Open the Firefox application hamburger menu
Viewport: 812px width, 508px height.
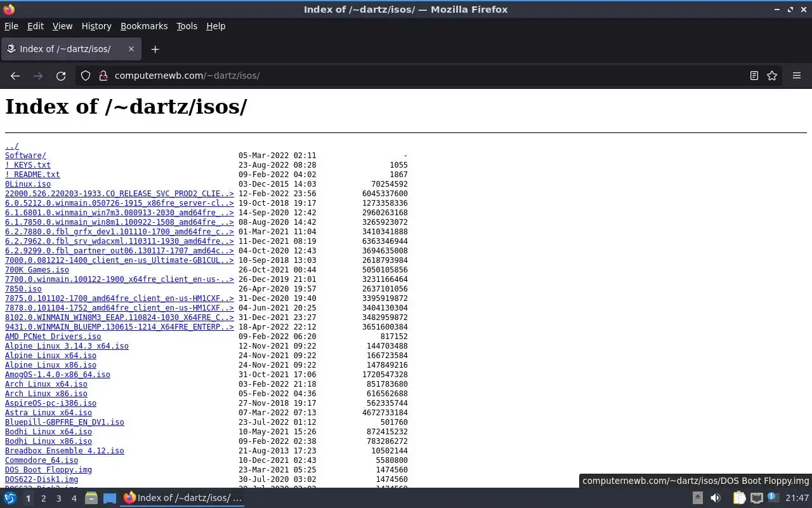pos(797,76)
